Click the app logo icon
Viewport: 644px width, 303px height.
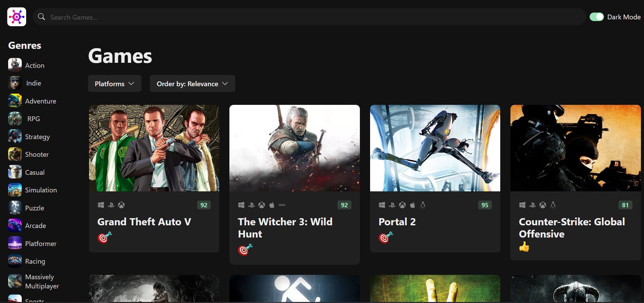pyautogui.click(x=17, y=17)
